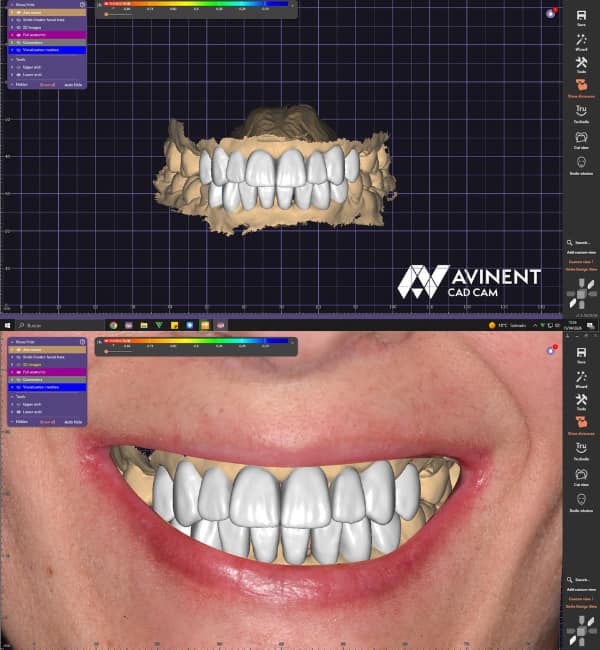Open Tools hammer icon in smile photo window
The image size is (600, 650).
pyautogui.click(x=581, y=400)
